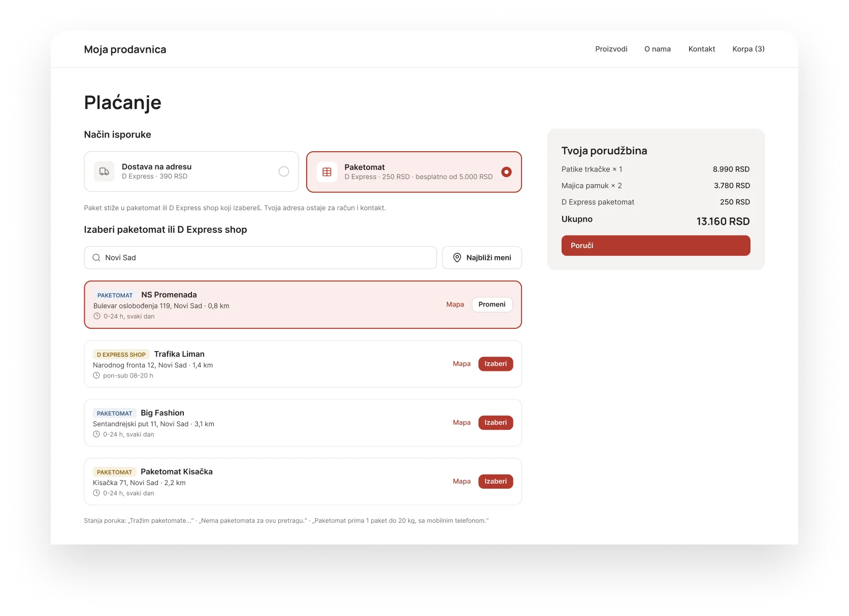Image resolution: width=849 pixels, height=616 pixels.
Task: Open the Kontakt page
Action: click(x=702, y=49)
